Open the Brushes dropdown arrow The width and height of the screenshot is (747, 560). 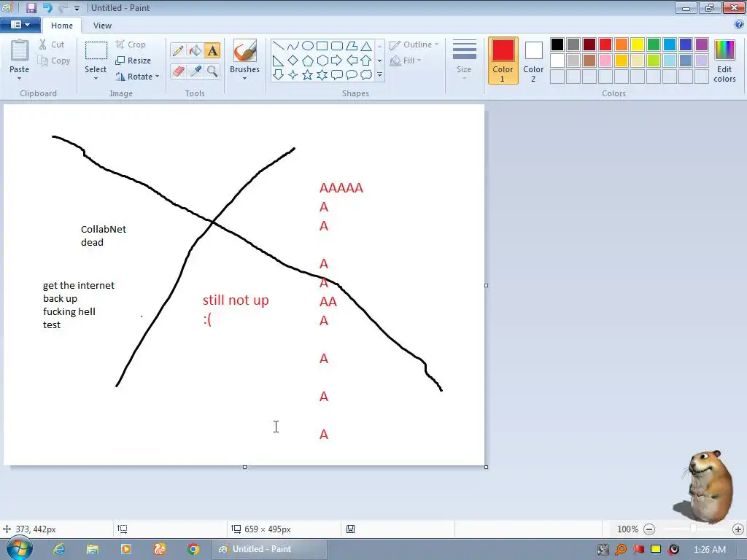point(244,78)
